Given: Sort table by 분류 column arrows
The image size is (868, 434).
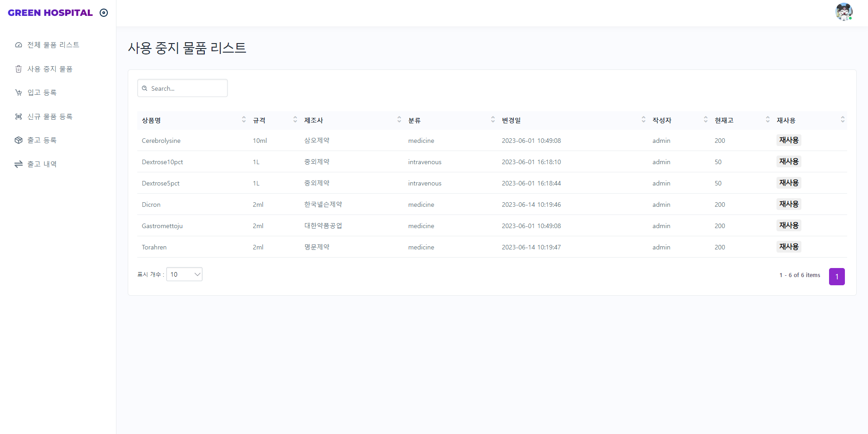Looking at the screenshot, I should pyautogui.click(x=493, y=119).
